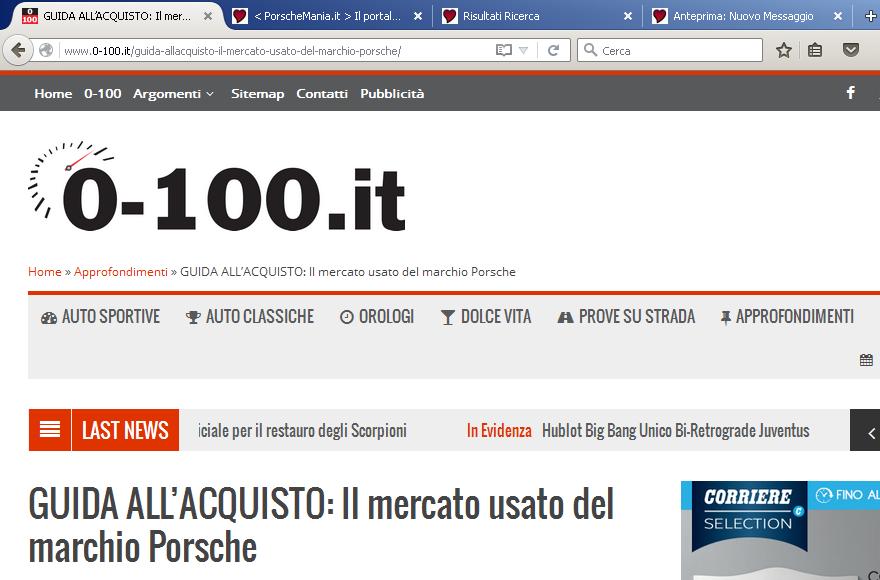Click the article title GUIDA ALL'ACQUISTO heading
Image resolution: width=880 pixels, height=580 pixels.
[321, 525]
